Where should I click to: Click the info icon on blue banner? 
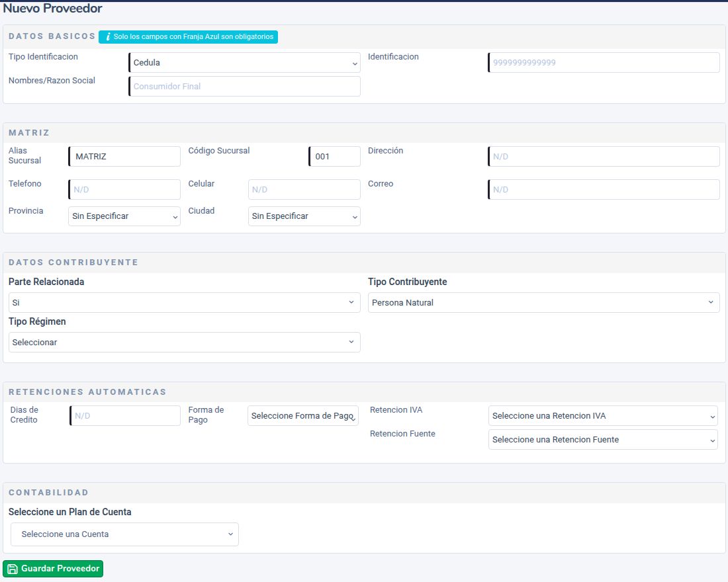click(x=108, y=36)
